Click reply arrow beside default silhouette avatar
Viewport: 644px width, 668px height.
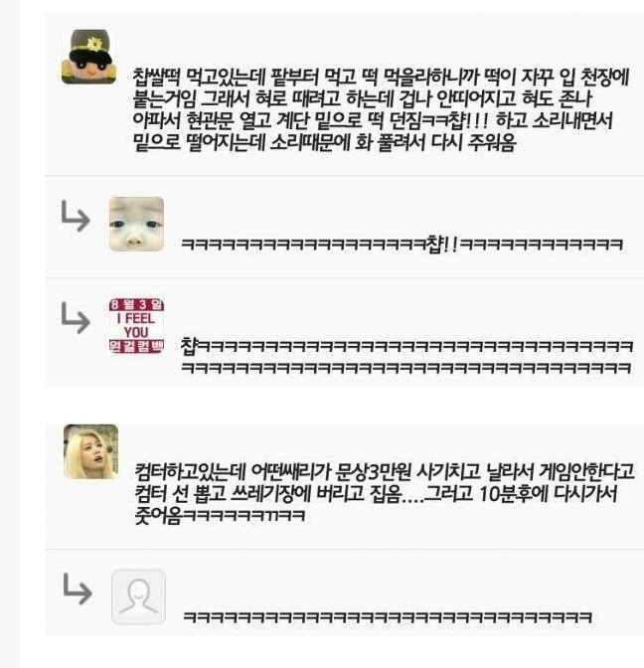(78, 589)
